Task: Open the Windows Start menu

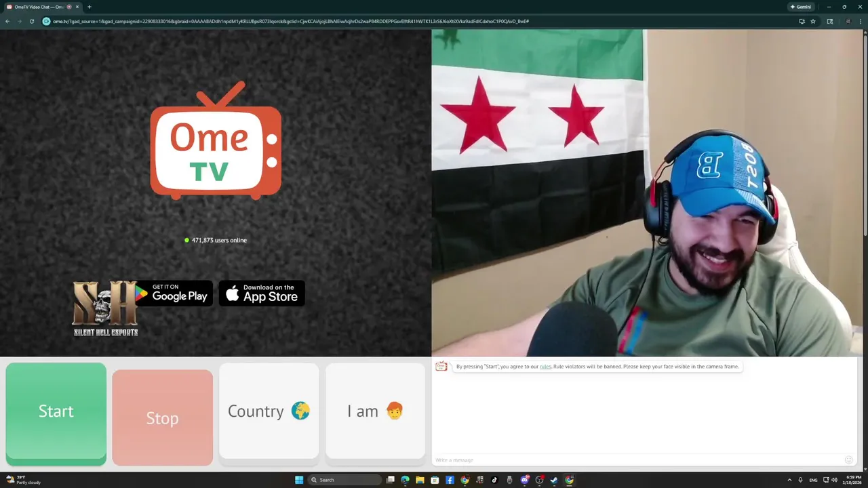Action: [299, 480]
